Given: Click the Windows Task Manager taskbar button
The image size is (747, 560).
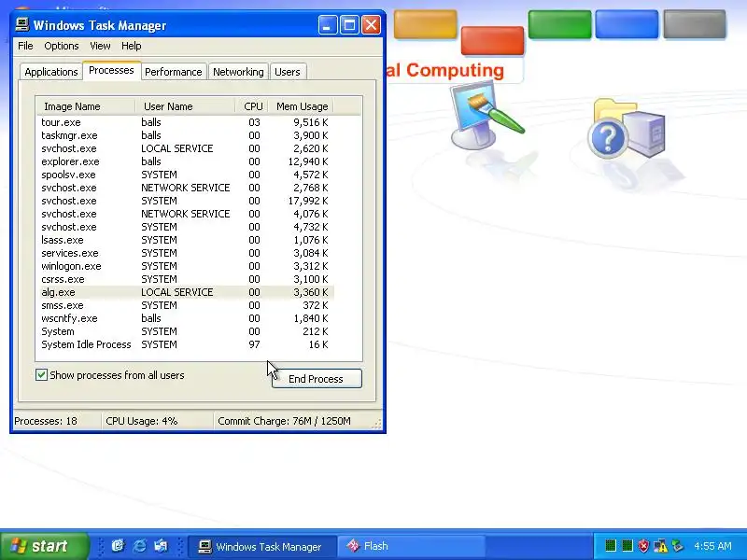Looking at the screenshot, I should (x=262, y=546).
